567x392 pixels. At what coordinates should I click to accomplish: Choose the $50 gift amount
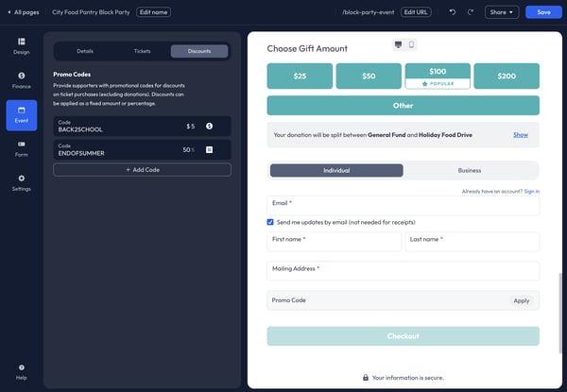point(369,76)
